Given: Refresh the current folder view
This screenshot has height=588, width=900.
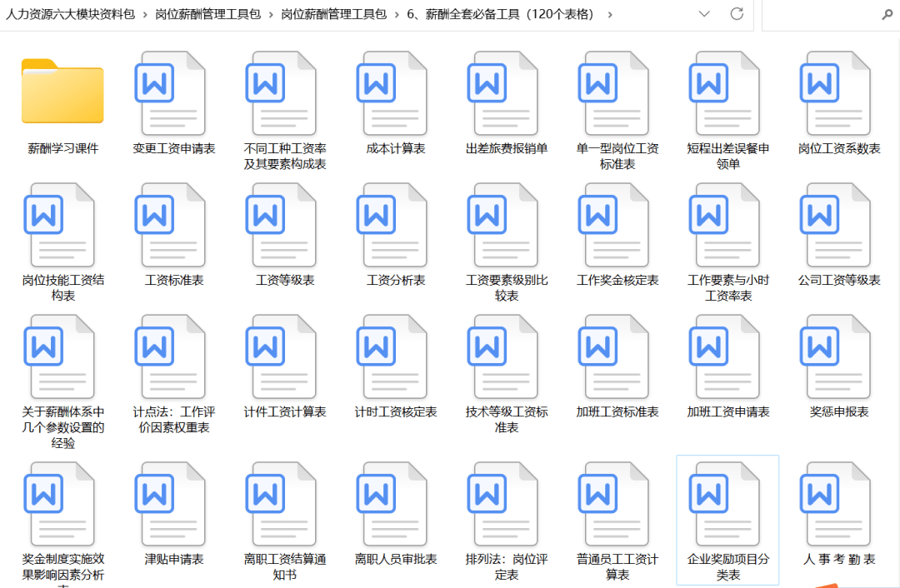Looking at the screenshot, I should [737, 14].
